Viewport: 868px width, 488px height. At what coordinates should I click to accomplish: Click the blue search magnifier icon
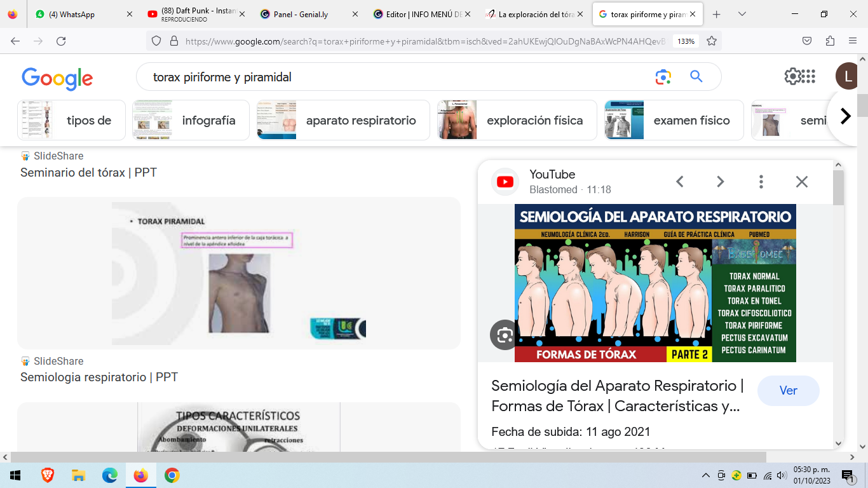coord(696,77)
